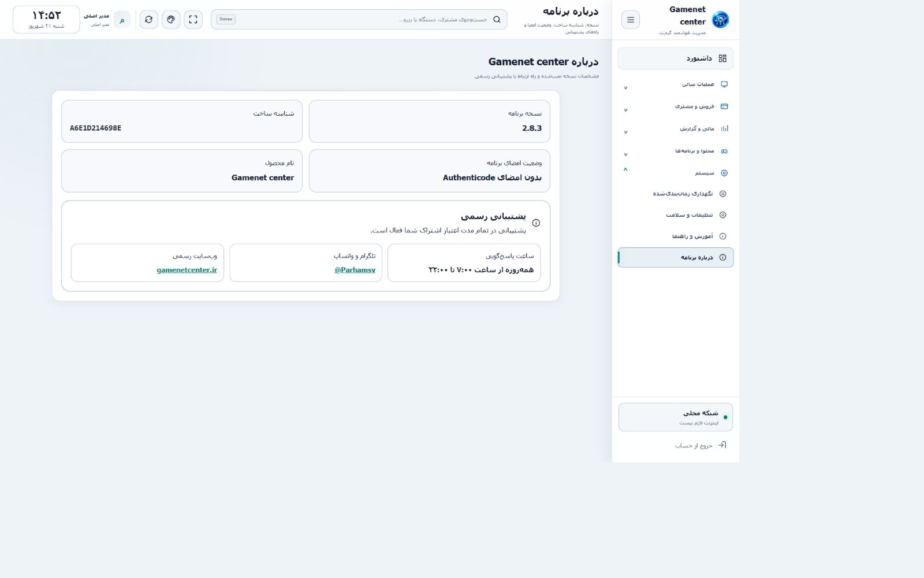Screen dimensions: 924x578
Task: Expand the مالی و گزارش section
Action: [x=676, y=128]
